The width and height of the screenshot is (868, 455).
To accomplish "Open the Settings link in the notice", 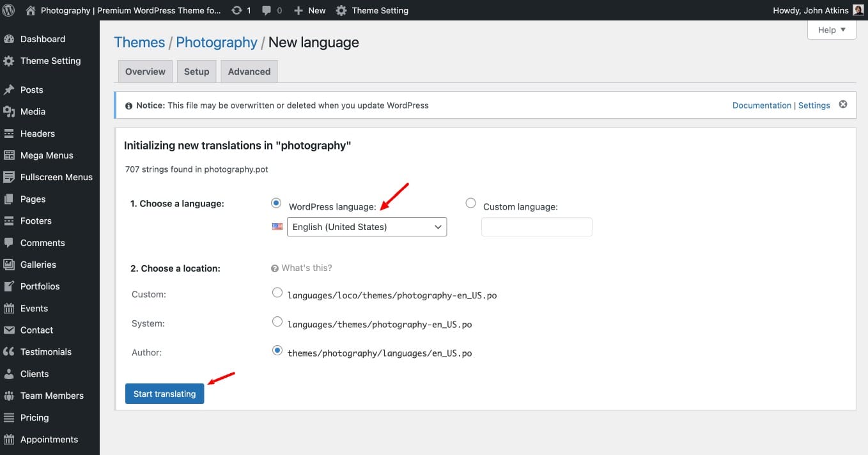I will 814,105.
